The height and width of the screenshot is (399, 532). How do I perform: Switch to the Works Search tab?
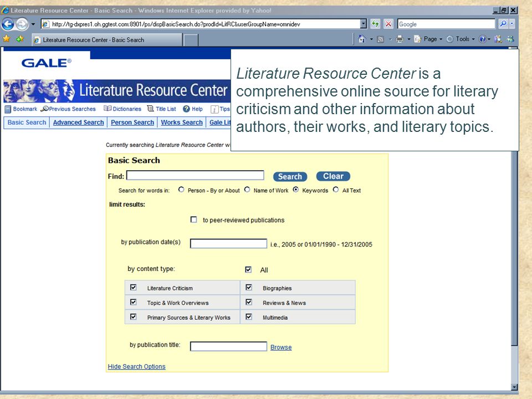(x=182, y=122)
